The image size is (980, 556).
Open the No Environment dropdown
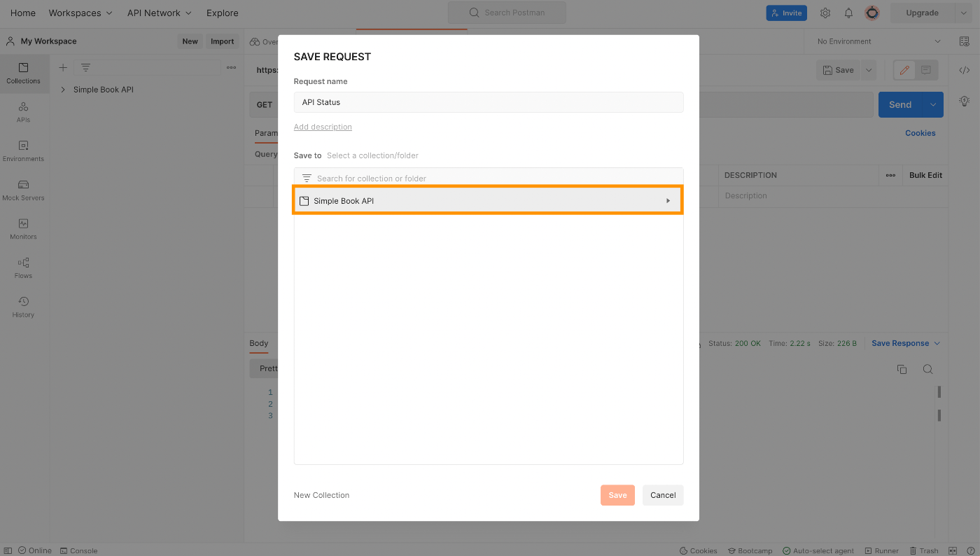[879, 41]
